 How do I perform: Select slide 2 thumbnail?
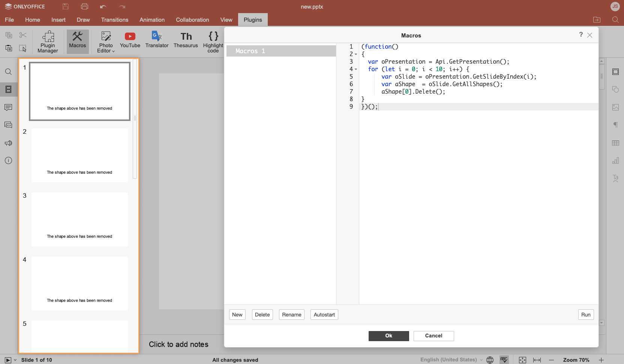79,155
